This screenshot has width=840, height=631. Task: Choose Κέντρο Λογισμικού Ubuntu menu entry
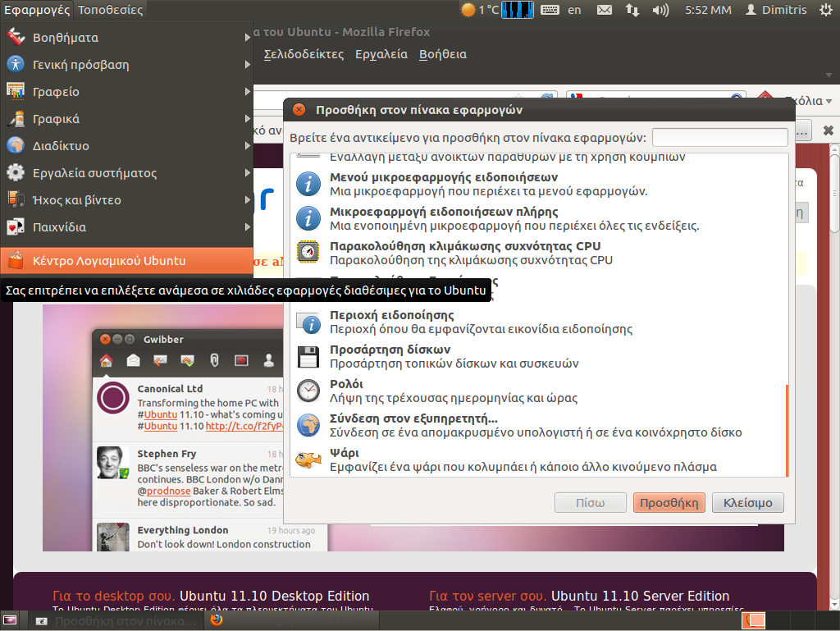126,261
